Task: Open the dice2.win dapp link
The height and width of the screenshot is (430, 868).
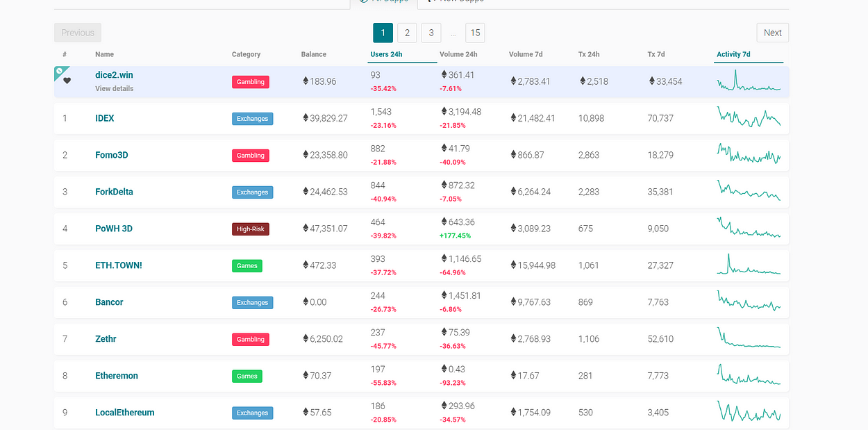Action: [114, 74]
